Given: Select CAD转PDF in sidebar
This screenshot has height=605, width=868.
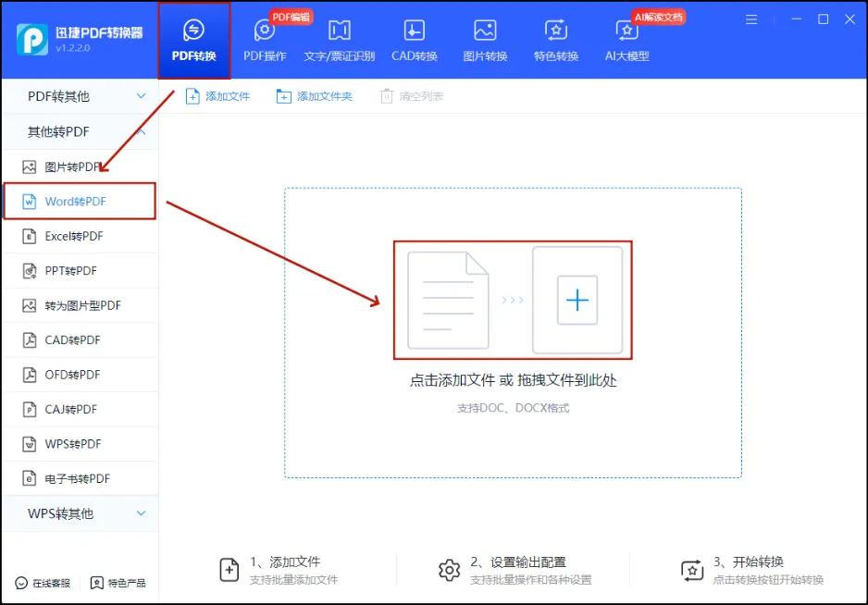Looking at the screenshot, I should tap(81, 340).
